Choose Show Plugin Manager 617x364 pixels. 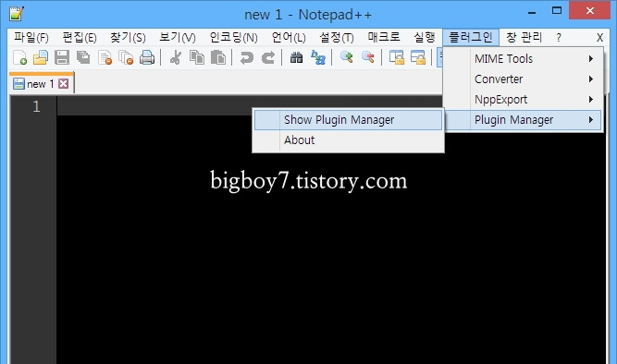pos(348,120)
